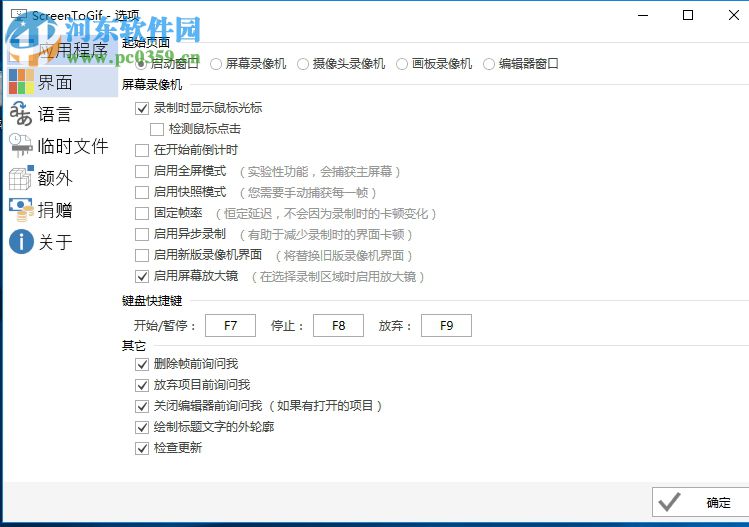This screenshot has width=749, height=527.
Task: Click the 临时文件 shredder icon
Action: (x=21, y=146)
